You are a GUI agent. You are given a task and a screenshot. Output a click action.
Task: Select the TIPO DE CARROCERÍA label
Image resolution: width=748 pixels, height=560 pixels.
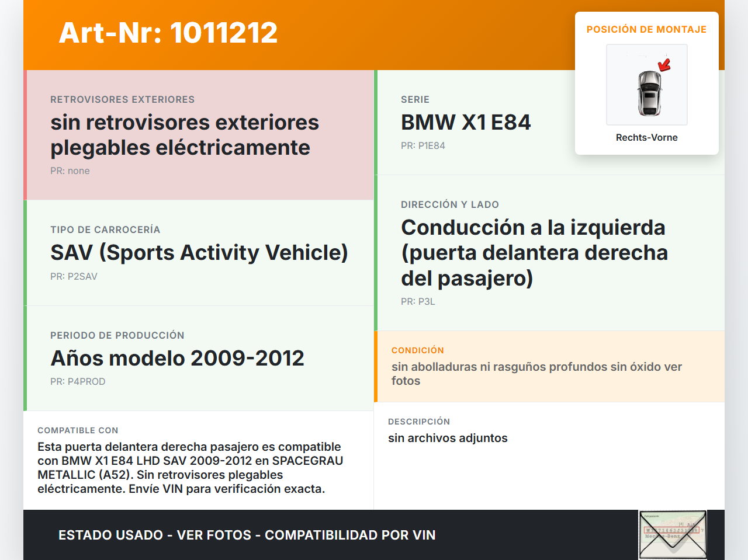coord(105,229)
